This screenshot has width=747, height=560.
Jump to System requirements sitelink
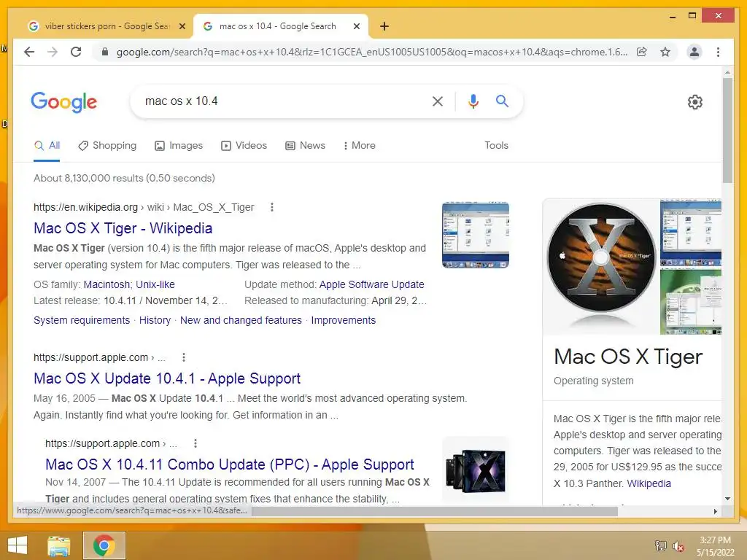(82, 320)
